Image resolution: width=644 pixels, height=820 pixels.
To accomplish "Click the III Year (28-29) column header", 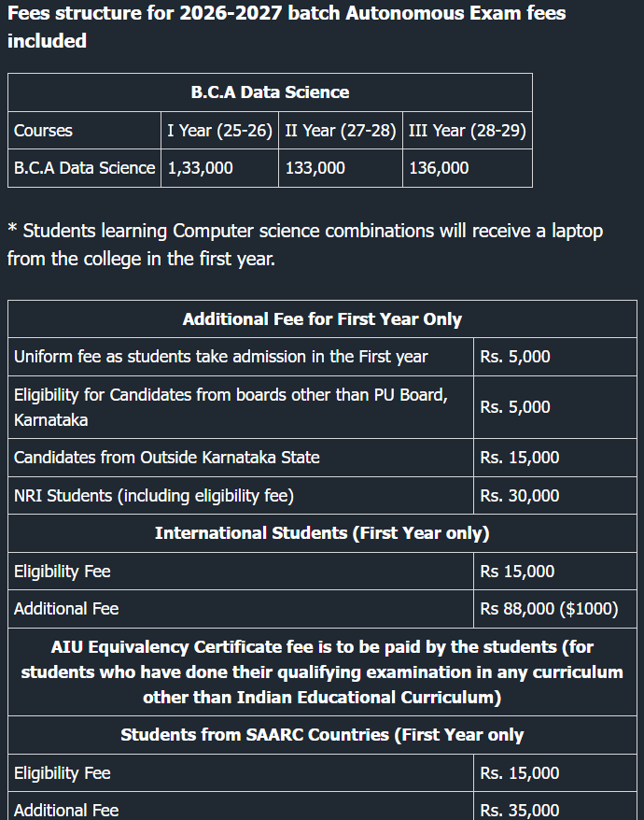I will click(x=468, y=131).
